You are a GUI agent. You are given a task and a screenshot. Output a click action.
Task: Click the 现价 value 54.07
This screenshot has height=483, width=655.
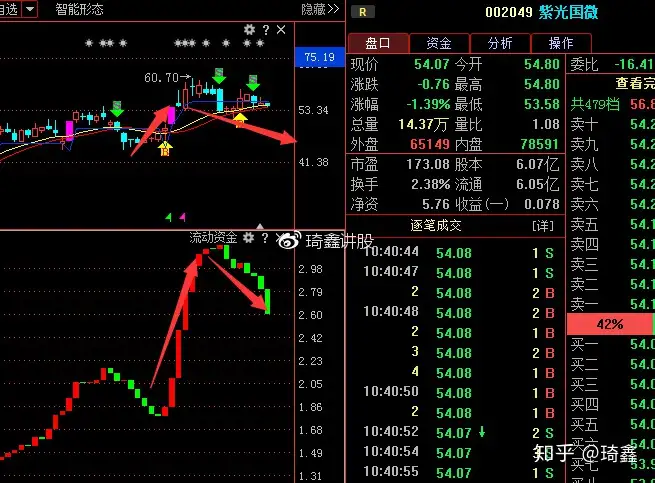432,64
